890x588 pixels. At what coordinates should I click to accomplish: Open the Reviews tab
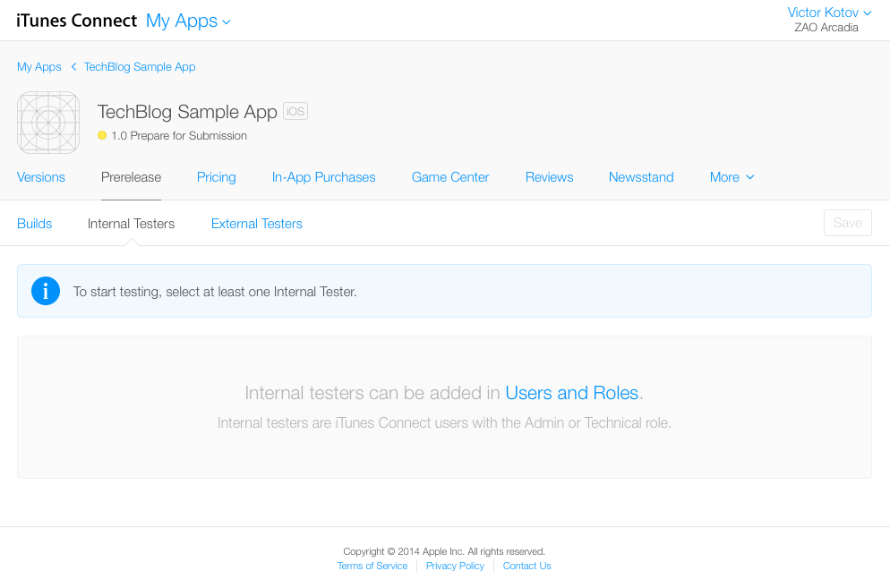click(x=550, y=177)
